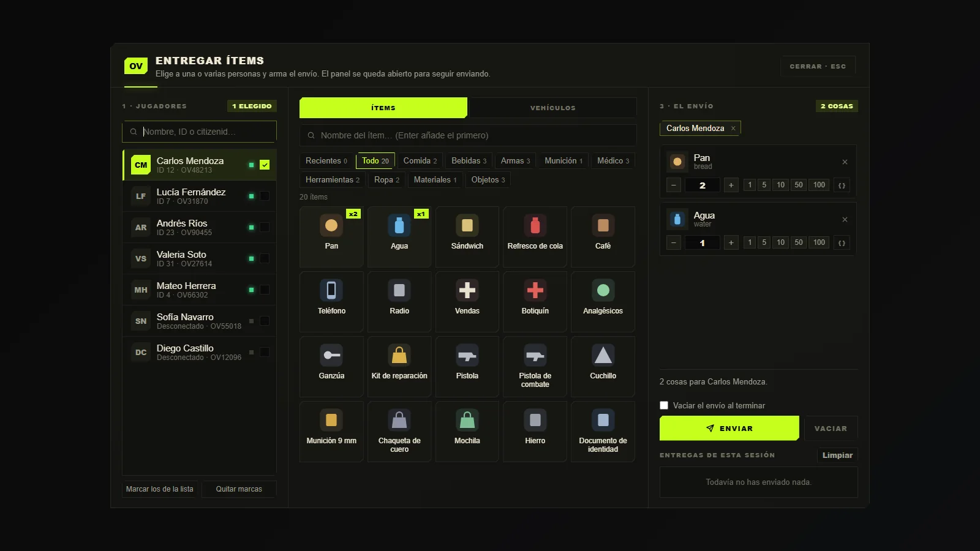Filter by Herramientas category

(x=333, y=180)
